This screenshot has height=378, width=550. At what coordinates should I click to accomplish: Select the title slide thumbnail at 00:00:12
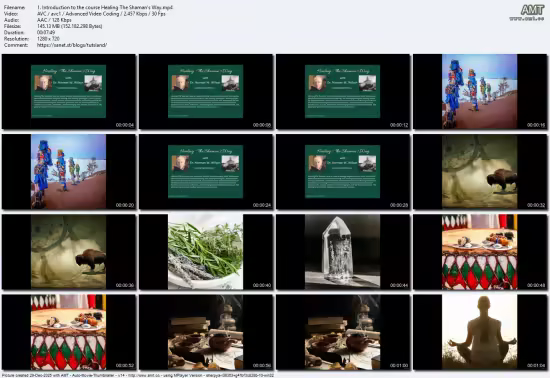(343, 92)
